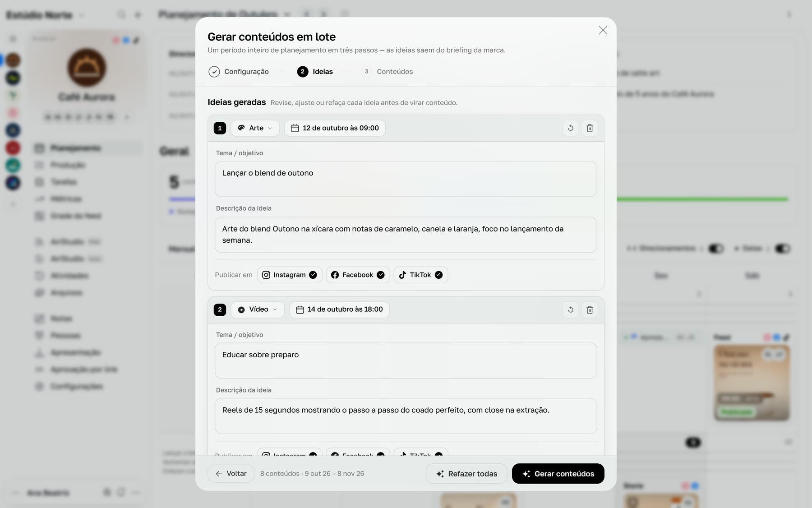Click the Gerar conteúdos button
The width and height of the screenshot is (812, 508).
[x=558, y=474]
